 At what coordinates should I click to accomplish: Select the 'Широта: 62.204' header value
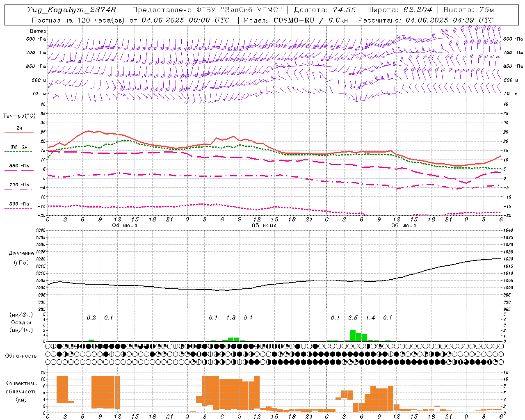tap(399, 10)
